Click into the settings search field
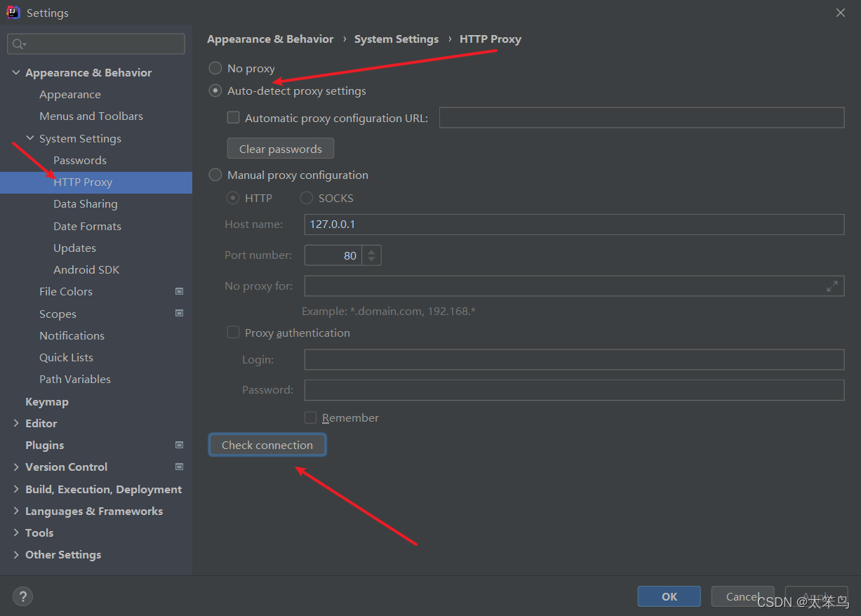The image size is (861, 616). pyautogui.click(x=96, y=44)
